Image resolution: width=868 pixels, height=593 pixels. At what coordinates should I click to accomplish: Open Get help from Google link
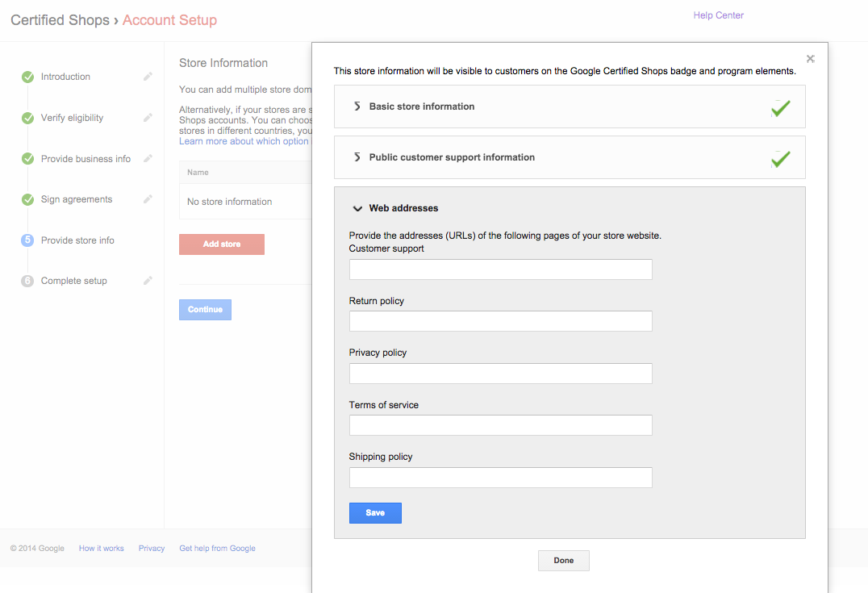[217, 548]
